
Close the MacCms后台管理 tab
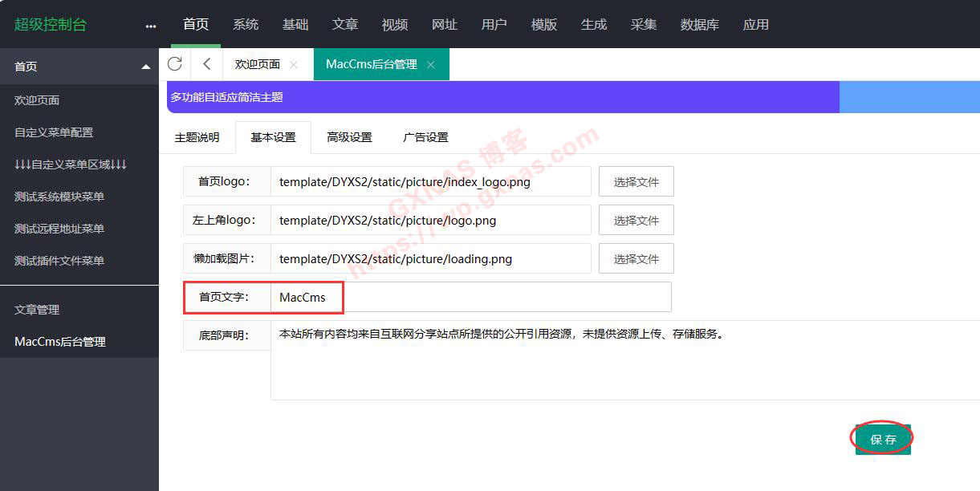click(431, 65)
